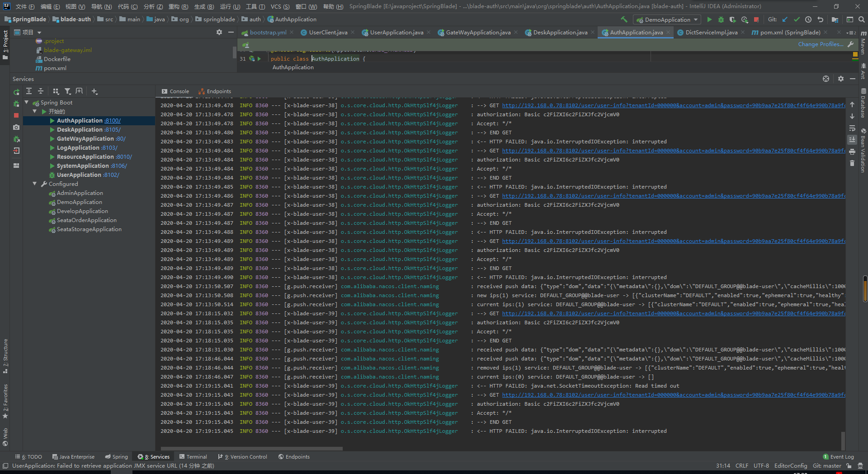The width and height of the screenshot is (868, 474).
Task: Toggle the Bean Validation tool window strip
Action: coord(863,151)
